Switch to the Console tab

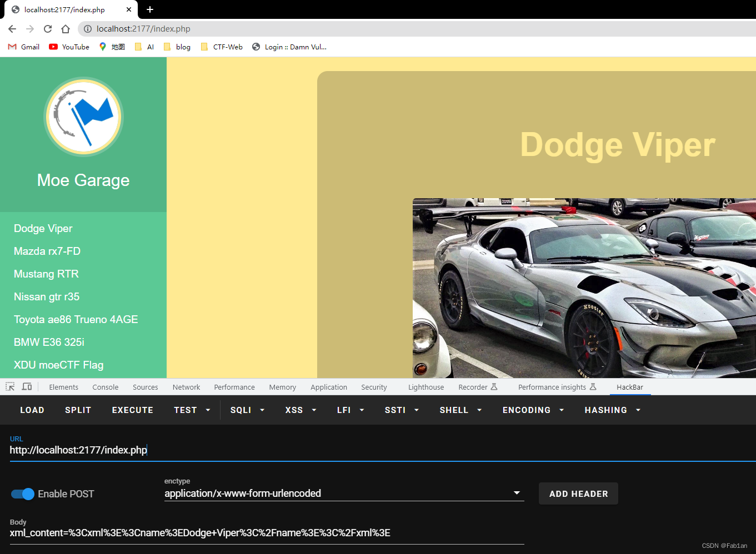tap(106, 387)
